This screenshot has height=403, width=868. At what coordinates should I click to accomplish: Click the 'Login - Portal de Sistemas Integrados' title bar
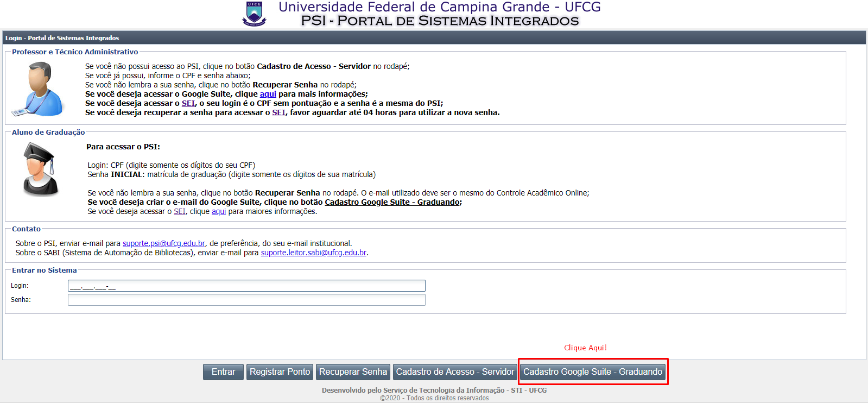click(x=434, y=37)
